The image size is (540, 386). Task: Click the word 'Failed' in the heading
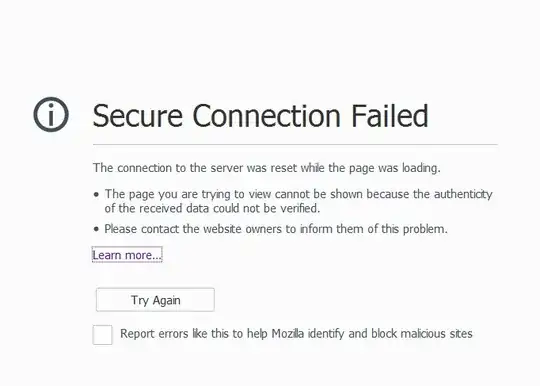pos(390,115)
